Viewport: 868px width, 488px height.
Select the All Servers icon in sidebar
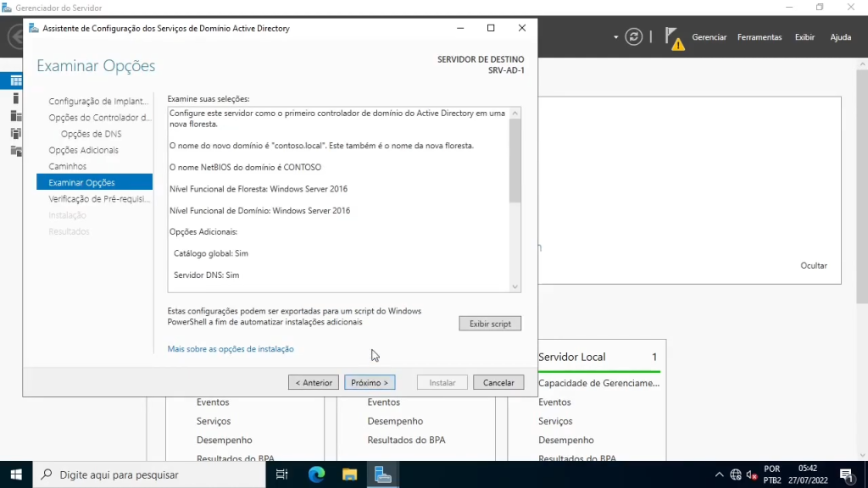[x=16, y=115]
